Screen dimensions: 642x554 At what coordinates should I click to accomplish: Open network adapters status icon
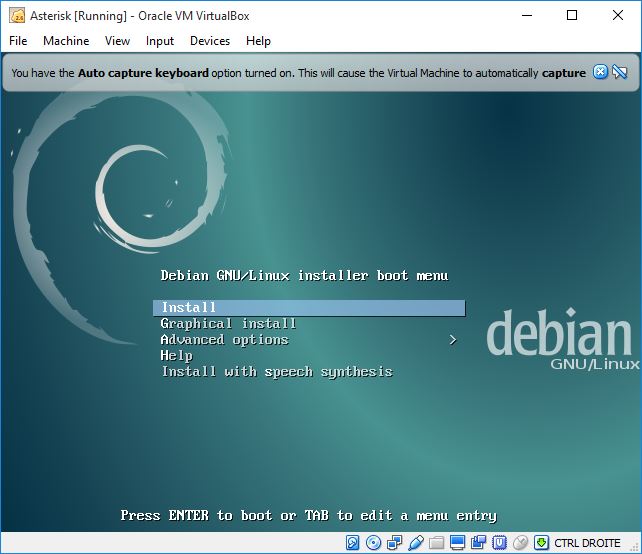pos(395,543)
